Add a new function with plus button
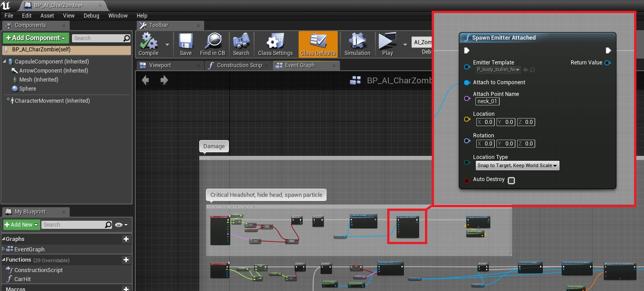644x291 pixels. tap(126, 260)
